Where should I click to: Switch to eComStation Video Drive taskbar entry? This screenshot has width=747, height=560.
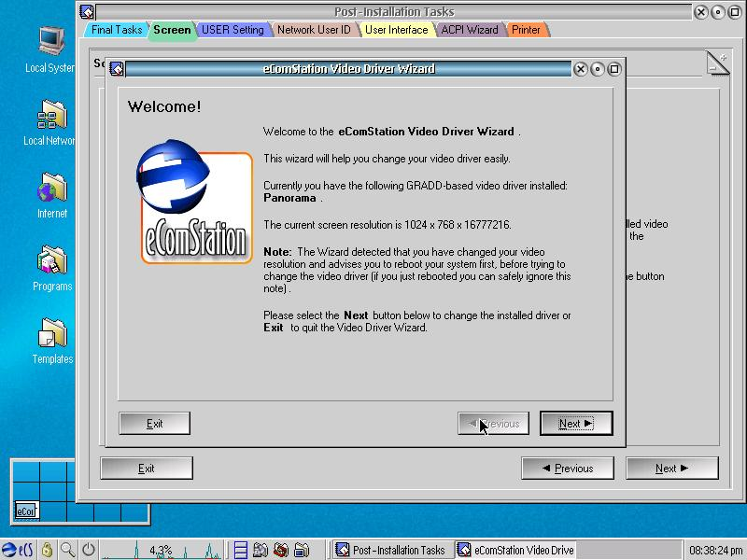[514, 550]
